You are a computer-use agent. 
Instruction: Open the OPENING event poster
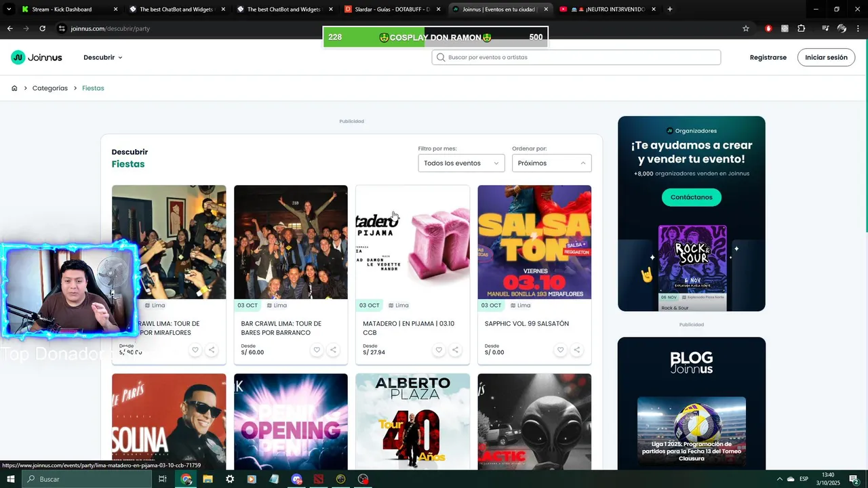[291, 421]
